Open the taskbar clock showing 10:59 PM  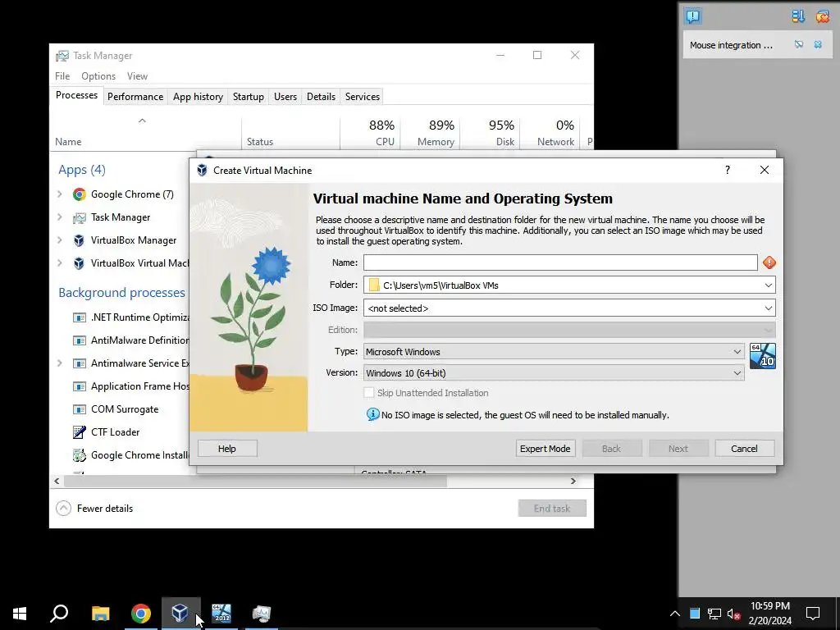(x=769, y=614)
